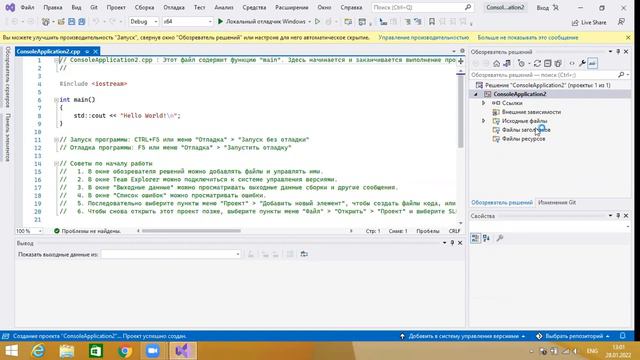Click the Save icon in the toolbar
The image size is (640, 360).
(71, 22)
